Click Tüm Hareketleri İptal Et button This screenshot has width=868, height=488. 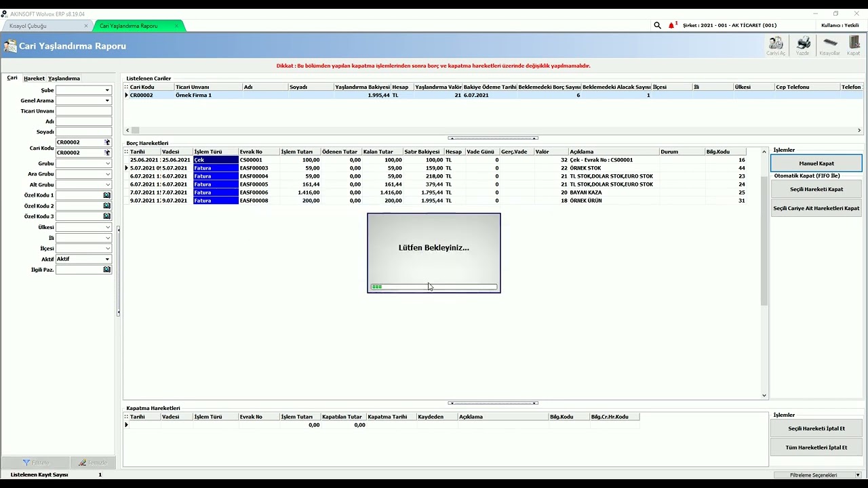pyautogui.click(x=816, y=447)
